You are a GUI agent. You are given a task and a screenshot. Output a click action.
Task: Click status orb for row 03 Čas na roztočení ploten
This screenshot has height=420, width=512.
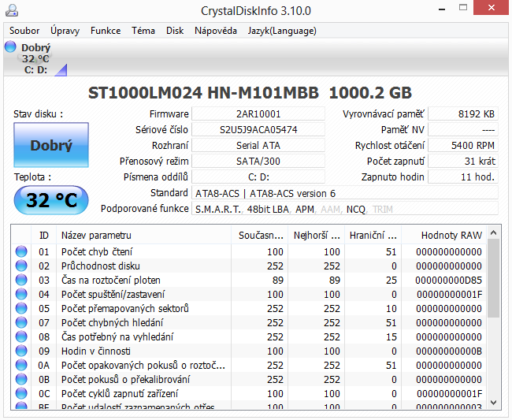pos(21,281)
